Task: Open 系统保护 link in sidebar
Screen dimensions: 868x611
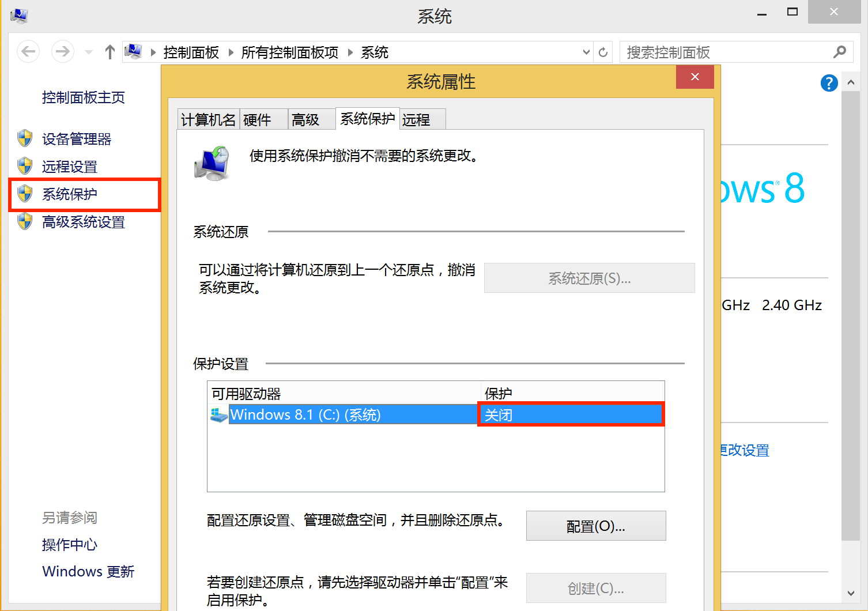Action: [x=70, y=194]
